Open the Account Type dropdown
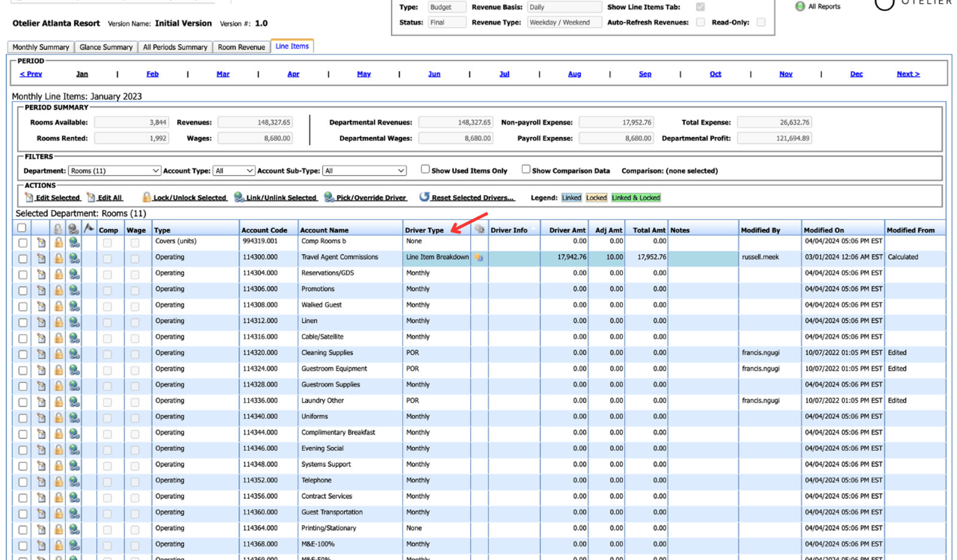The width and height of the screenshot is (957, 560). 234,171
